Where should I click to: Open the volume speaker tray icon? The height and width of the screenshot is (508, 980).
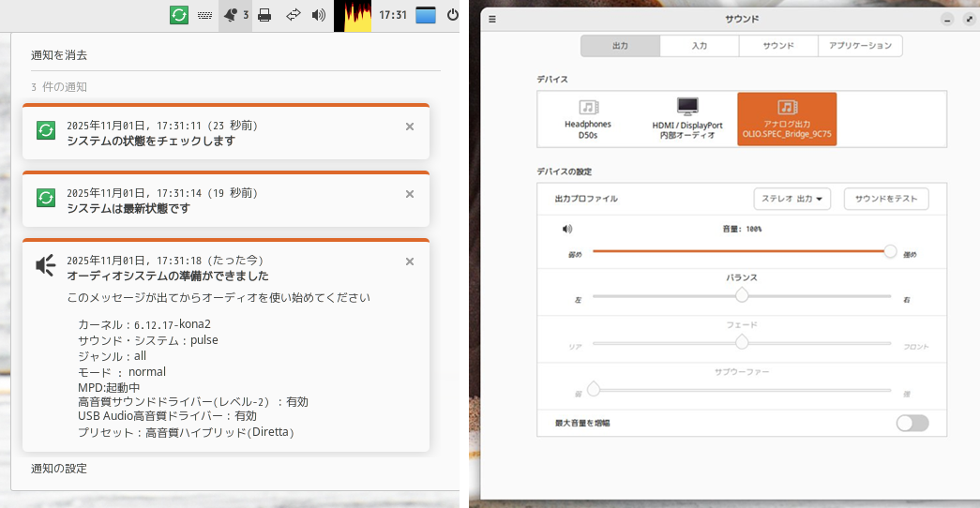tap(319, 15)
